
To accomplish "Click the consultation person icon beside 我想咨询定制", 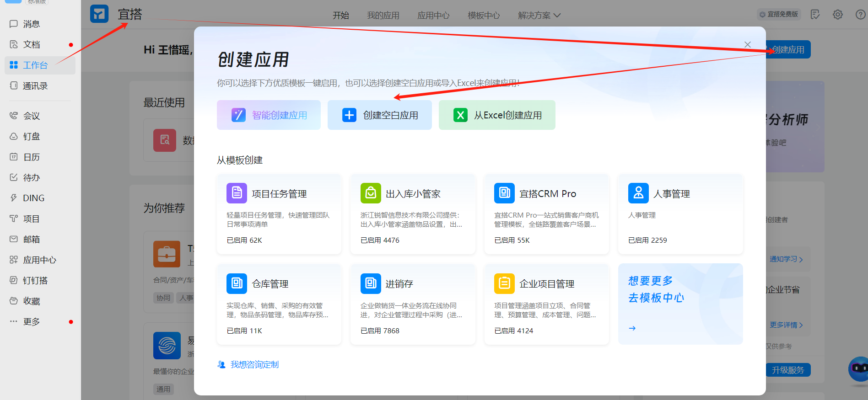I will click(221, 364).
